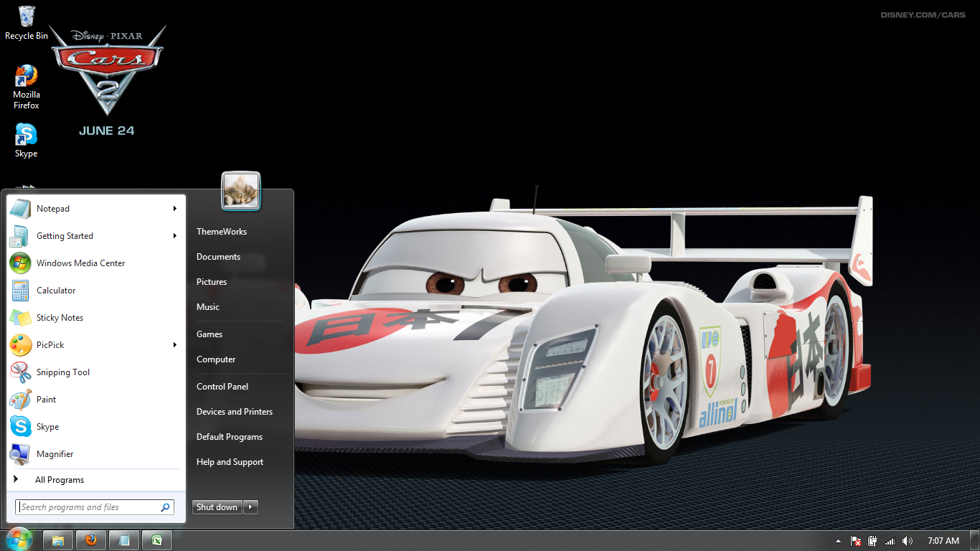Click the 7:07 AM taskbar clock
Screen dimensions: 980x551
943,541
